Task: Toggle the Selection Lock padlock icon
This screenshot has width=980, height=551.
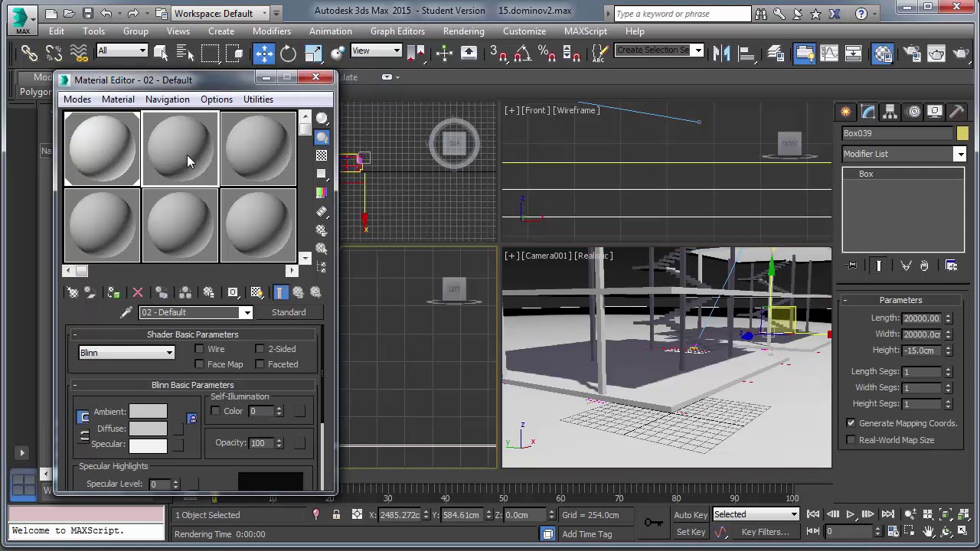Action: [336, 515]
